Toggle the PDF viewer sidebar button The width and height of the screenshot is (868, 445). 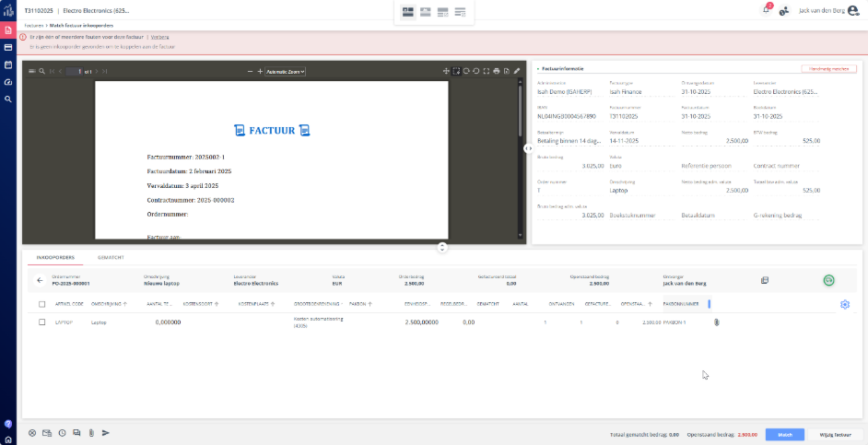pos(30,71)
